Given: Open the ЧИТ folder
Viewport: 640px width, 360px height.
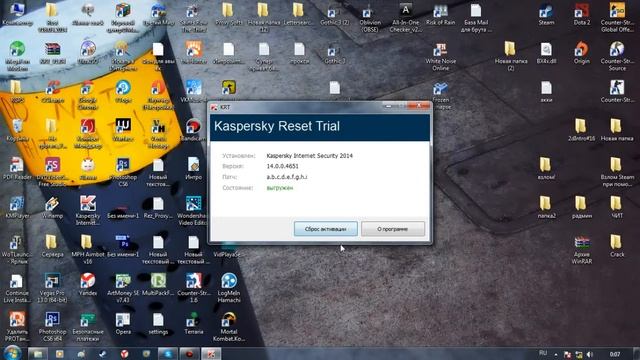Looking at the screenshot, I should (617, 207).
